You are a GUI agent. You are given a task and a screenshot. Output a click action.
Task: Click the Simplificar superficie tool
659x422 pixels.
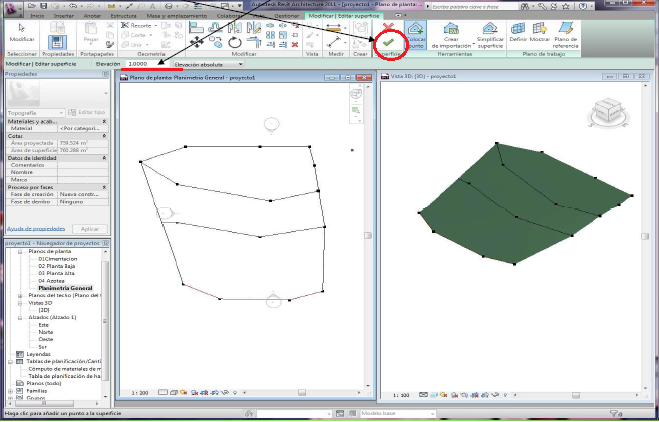tap(490, 35)
